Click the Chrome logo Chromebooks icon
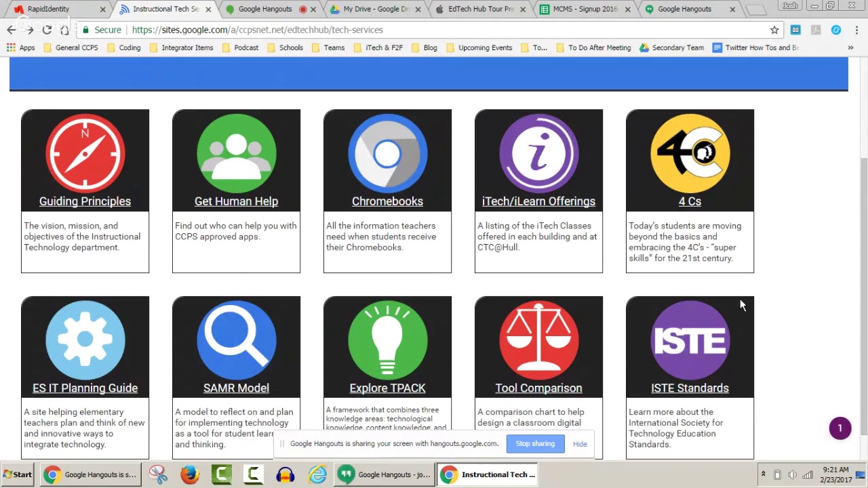The width and height of the screenshot is (868, 488). pyautogui.click(x=387, y=153)
